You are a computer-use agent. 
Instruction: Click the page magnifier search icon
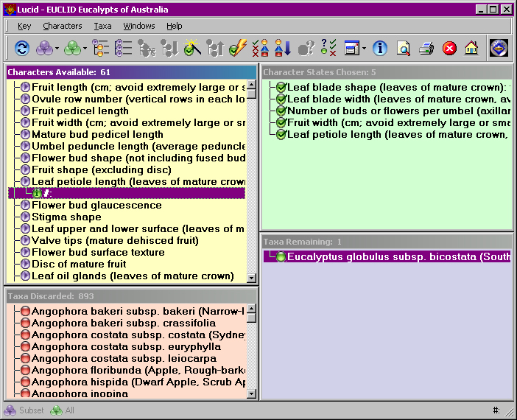(x=404, y=49)
